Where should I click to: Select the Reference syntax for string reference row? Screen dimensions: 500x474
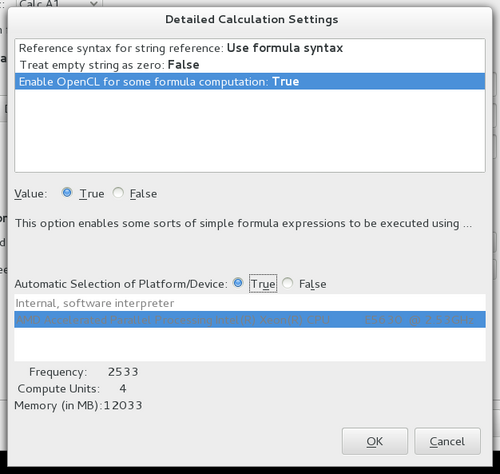250,48
